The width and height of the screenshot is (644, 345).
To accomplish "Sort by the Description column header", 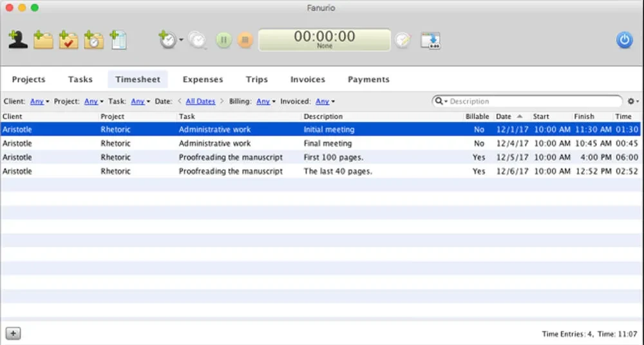I will pyautogui.click(x=383, y=116).
